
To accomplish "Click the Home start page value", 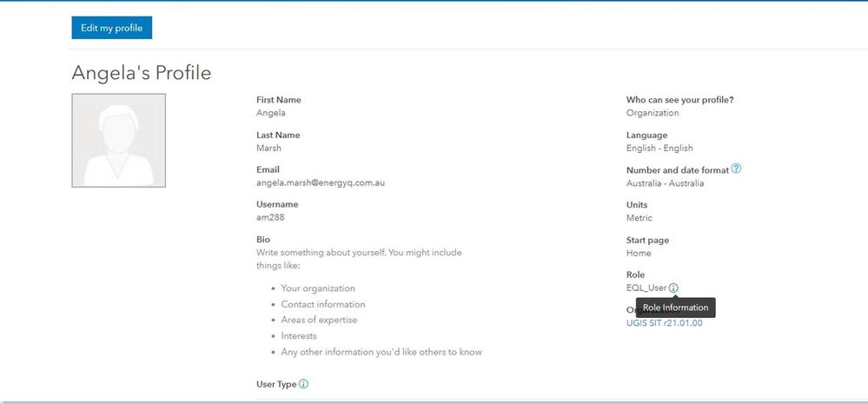I will tap(639, 254).
